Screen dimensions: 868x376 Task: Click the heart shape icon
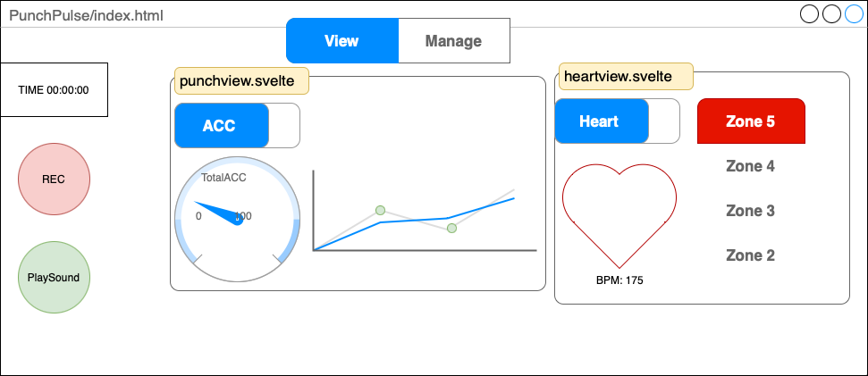(619, 214)
